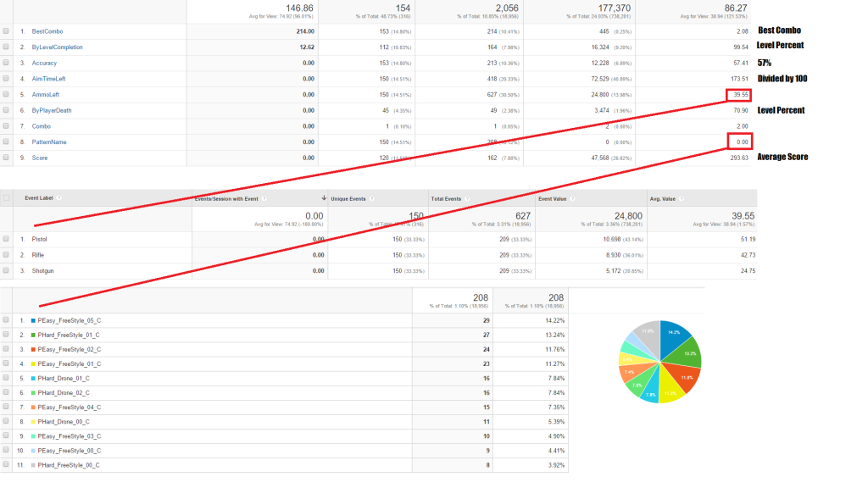
Task: Select the orange 7.4% pie chart slice
Action: 632,371
